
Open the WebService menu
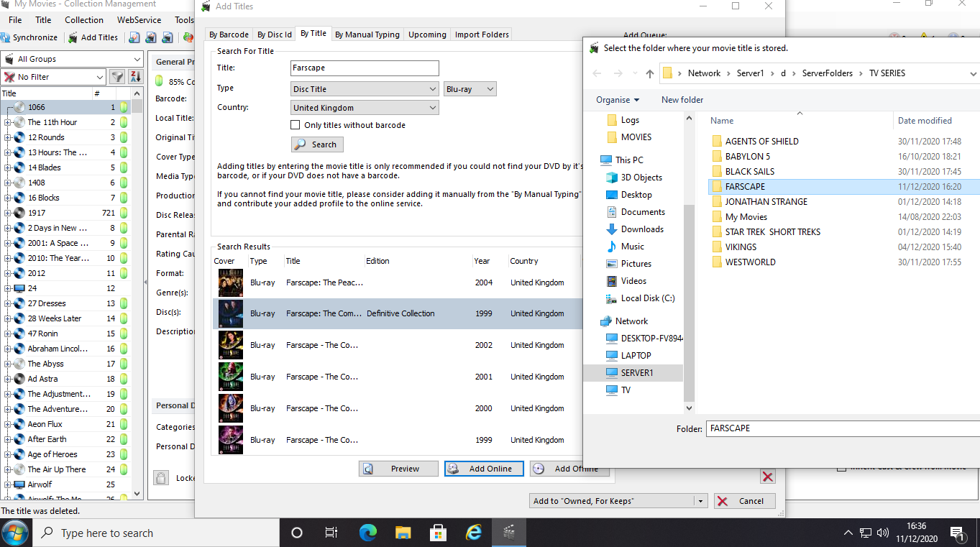[138, 20]
